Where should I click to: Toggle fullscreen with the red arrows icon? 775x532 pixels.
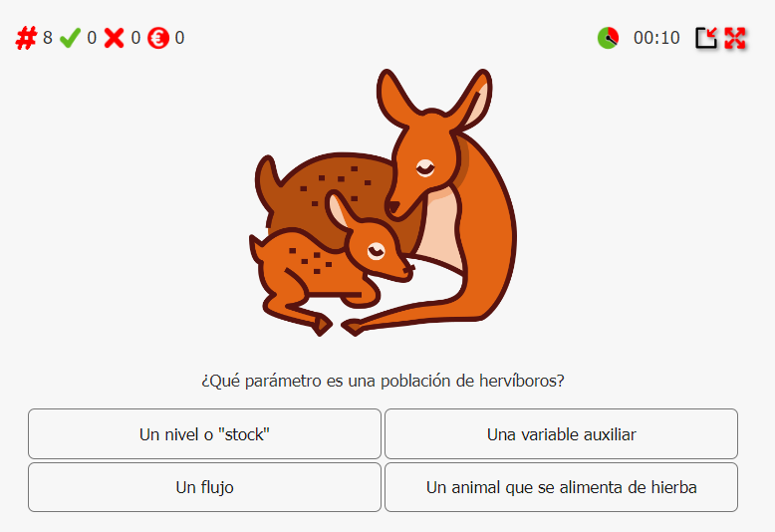click(x=735, y=38)
